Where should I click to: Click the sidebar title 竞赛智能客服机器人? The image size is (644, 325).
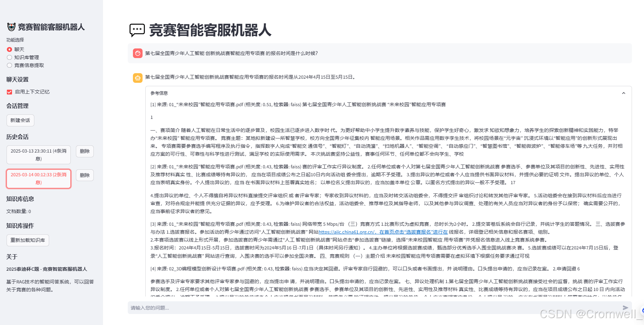(x=51, y=27)
